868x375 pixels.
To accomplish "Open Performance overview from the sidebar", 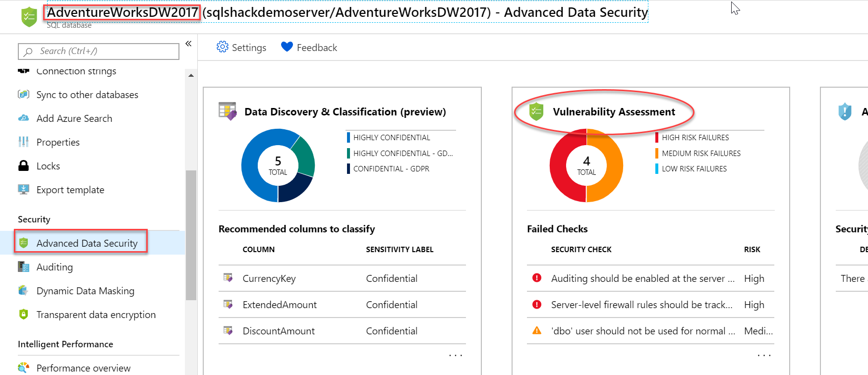I will click(83, 368).
